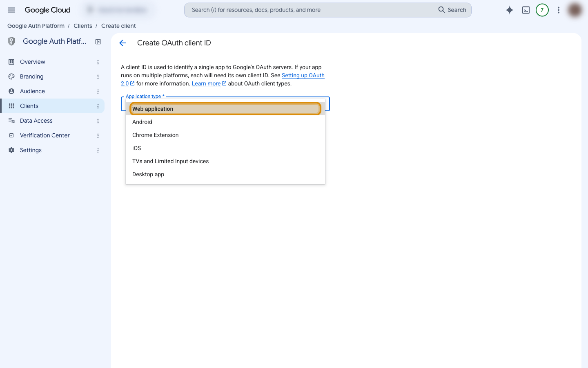Viewport: 588px width, 368px height.
Task: Click the Verification Center checkbox icon
Action: [x=11, y=135]
